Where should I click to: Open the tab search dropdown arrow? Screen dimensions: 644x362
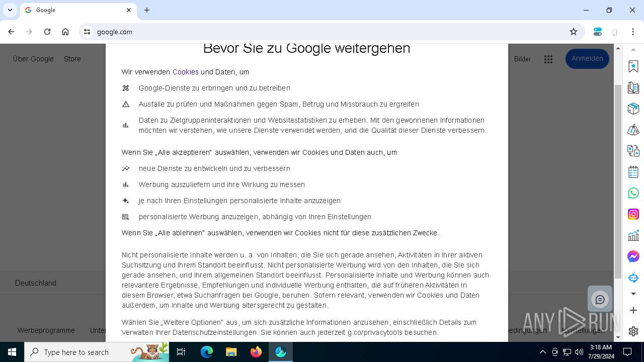(x=10, y=10)
